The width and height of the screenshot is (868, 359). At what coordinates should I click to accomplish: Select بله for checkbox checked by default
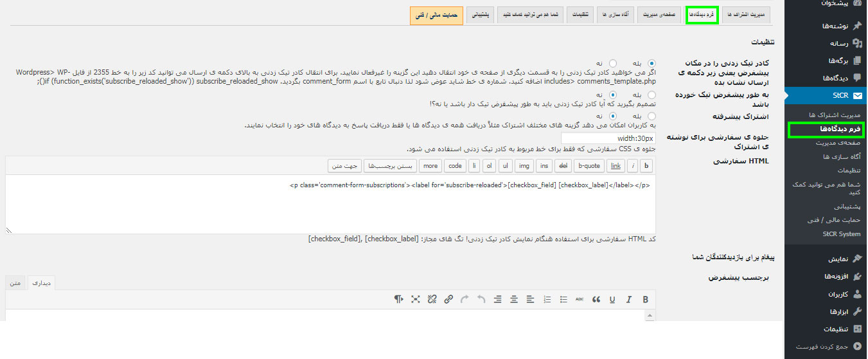(x=652, y=95)
